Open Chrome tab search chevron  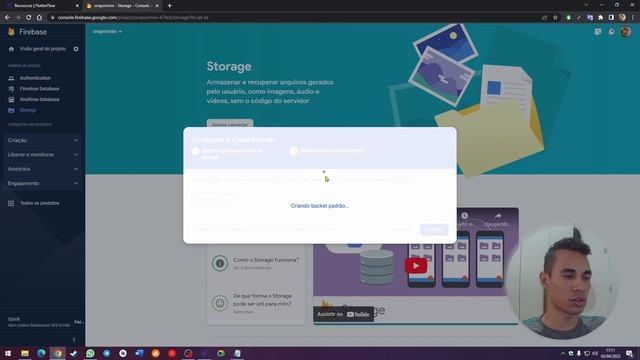pyautogui.click(x=587, y=5)
